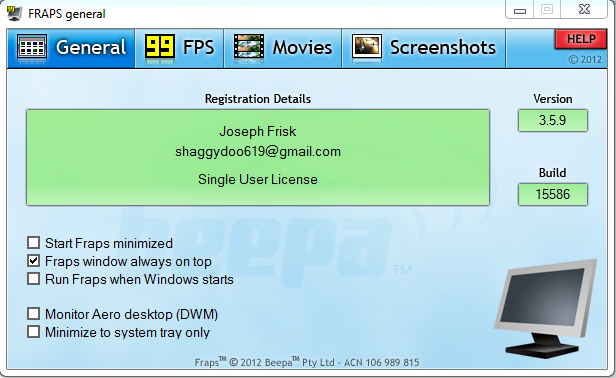Screen dimensions: 616x378
Task: Click the Version 3.5.9 field
Action: (x=553, y=120)
